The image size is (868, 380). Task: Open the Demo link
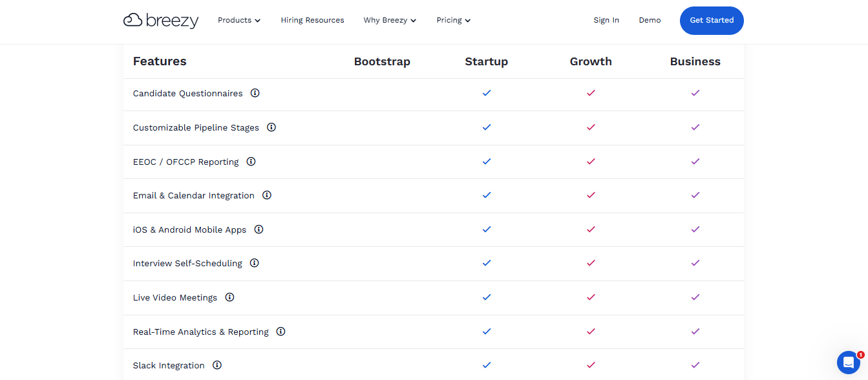(x=650, y=20)
